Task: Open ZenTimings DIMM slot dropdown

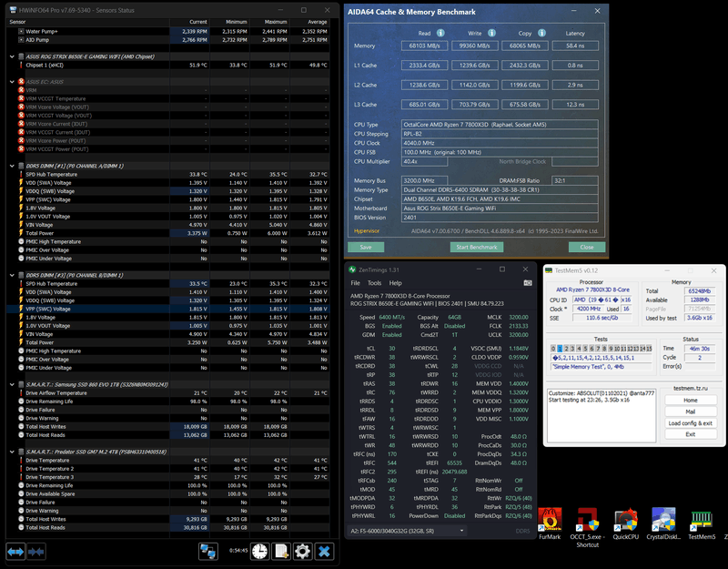Action: click(407, 531)
